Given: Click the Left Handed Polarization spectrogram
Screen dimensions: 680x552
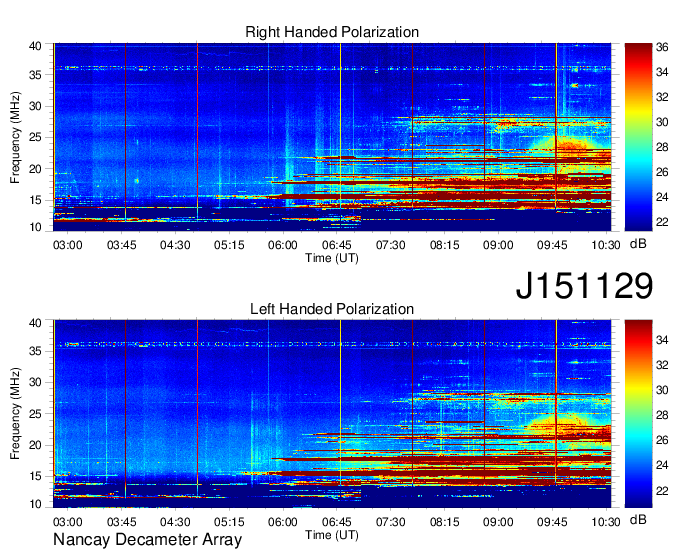Looking at the screenshot, I should pos(332,414).
